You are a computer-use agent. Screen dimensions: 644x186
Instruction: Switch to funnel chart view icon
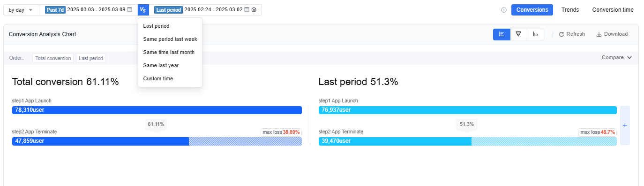point(518,34)
